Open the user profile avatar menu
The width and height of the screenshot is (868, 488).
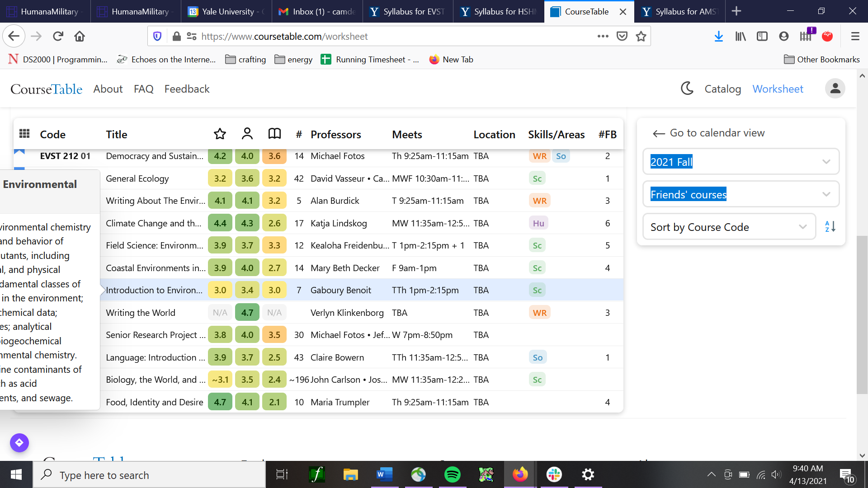coord(835,89)
